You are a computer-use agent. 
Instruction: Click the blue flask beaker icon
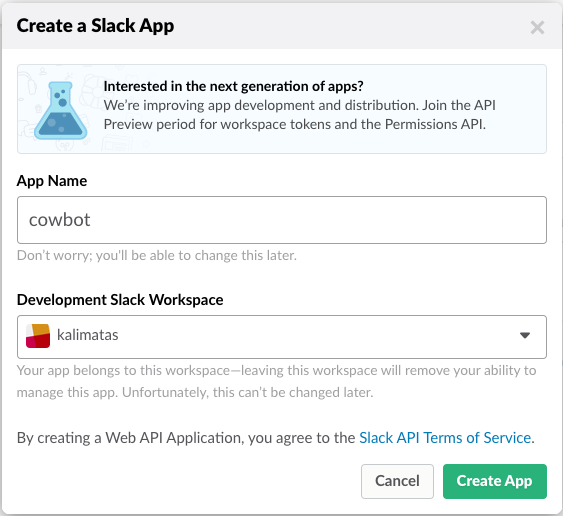click(61, 111)
